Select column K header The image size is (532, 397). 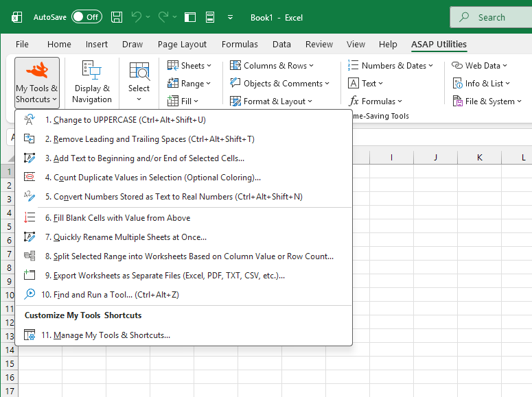click(479, 157)
